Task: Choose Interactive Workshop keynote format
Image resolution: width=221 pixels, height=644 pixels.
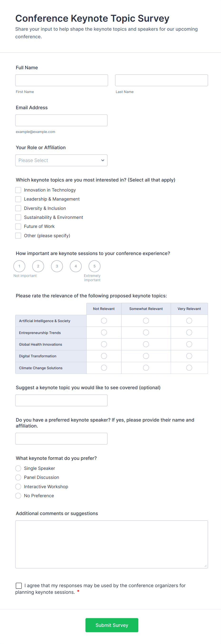Action: click(18, 487)
